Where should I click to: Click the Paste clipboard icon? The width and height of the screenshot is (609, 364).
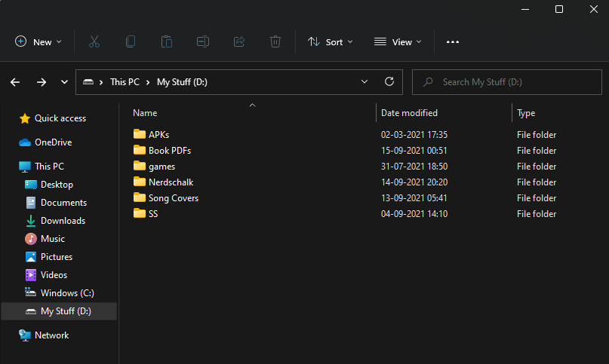click(x=167, y=42)
